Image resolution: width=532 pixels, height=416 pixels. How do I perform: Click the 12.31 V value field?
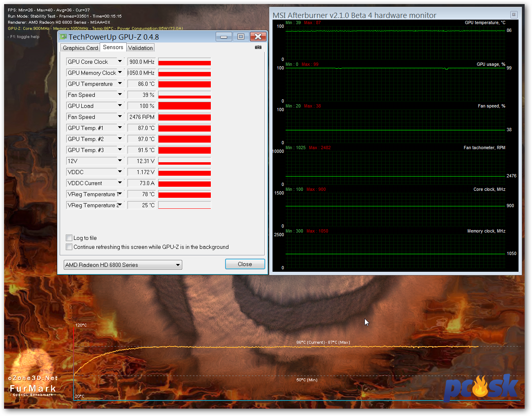pyautogui.click(x=142, y=161)
